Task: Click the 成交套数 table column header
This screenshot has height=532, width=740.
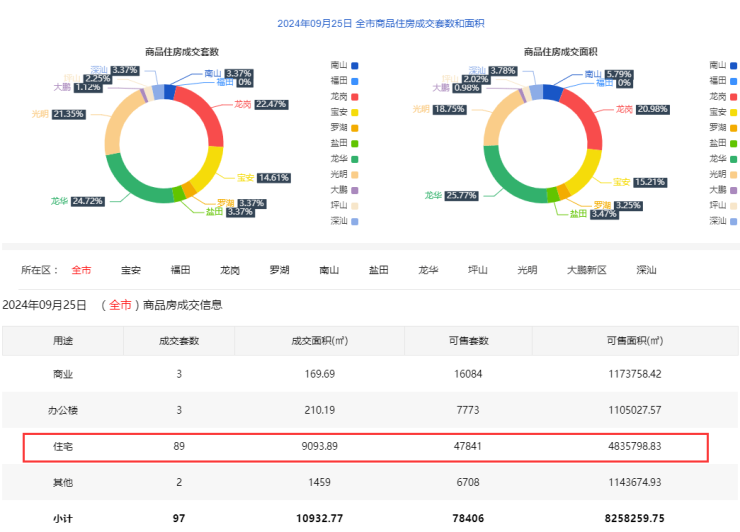Action: [x=179, y=341]
